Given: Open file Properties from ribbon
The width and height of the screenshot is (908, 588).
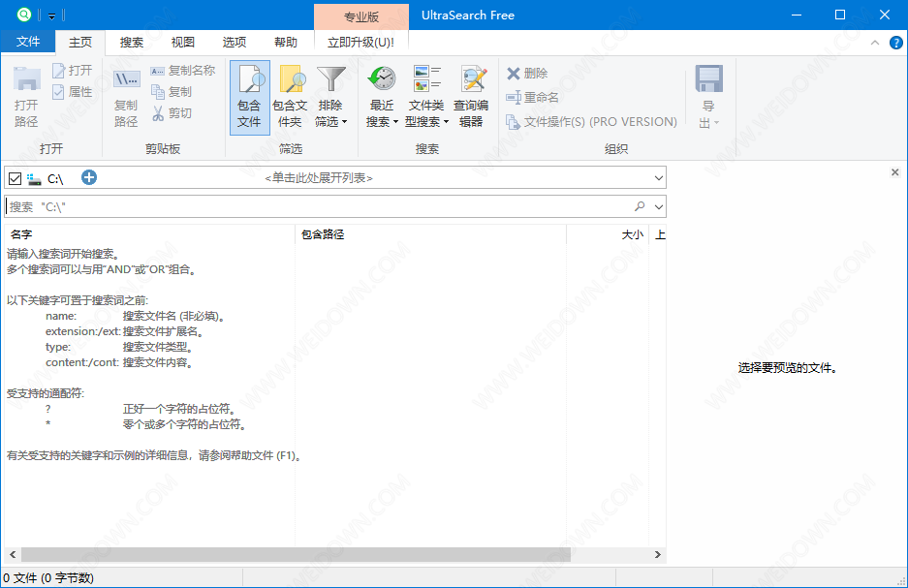Looking at the screenshot, I should (x=73, y=91).
